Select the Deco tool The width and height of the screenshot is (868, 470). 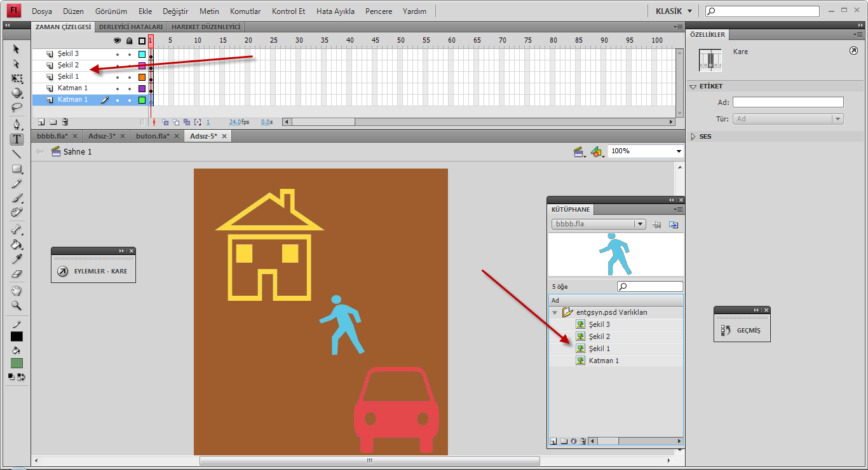click(17, 213)
